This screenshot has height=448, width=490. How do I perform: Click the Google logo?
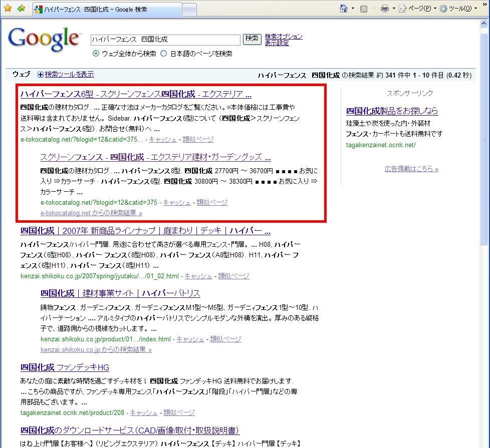click(x=44, y=39)
